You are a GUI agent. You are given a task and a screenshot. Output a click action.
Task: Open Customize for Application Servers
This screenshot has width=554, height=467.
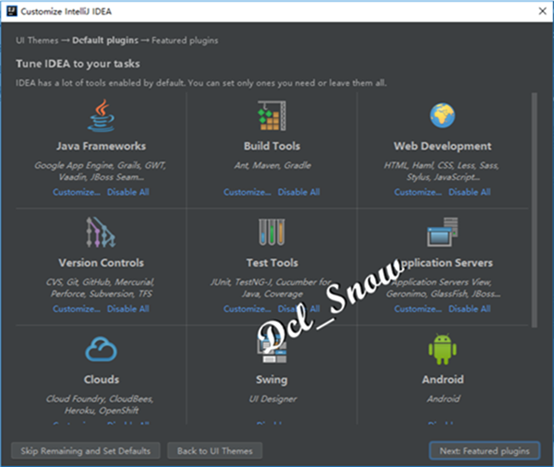click(418, 309)
